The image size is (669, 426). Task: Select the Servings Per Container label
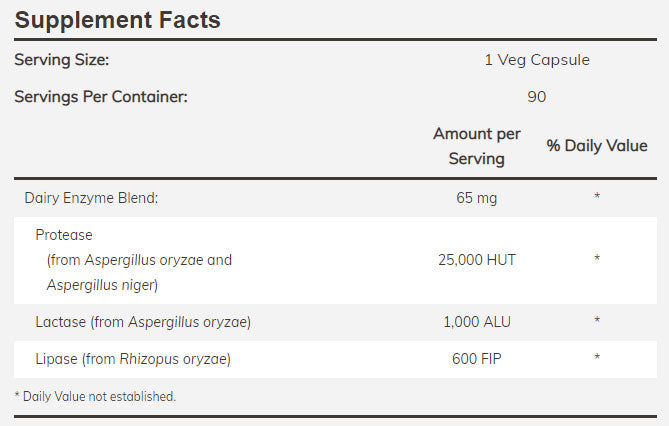pos(101,97)
